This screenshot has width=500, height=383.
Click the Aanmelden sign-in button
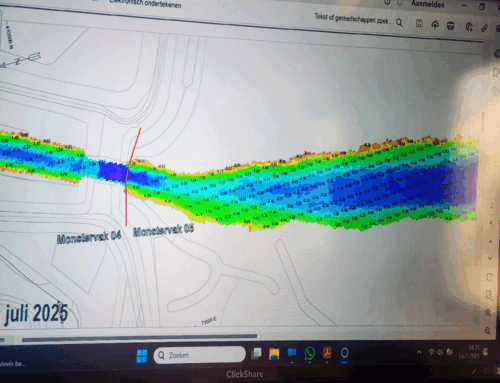coord(428,4)
